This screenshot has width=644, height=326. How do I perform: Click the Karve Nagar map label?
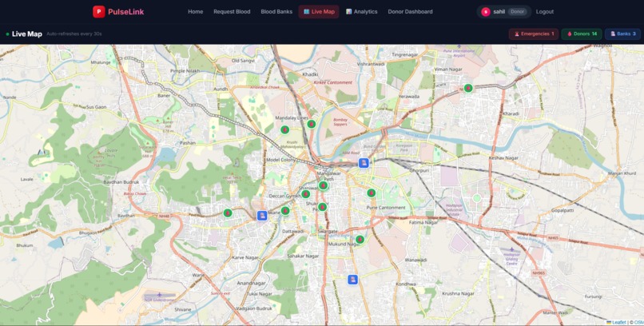(245, 258)
